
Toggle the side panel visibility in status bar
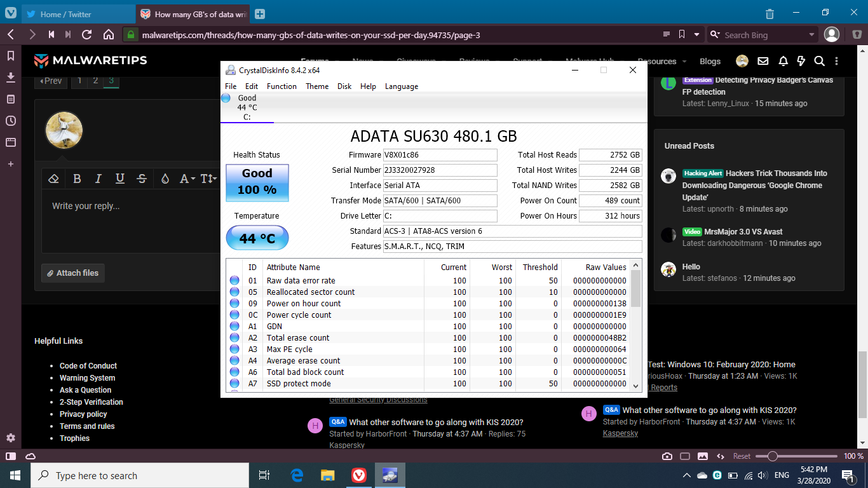[x=11, y=456]
